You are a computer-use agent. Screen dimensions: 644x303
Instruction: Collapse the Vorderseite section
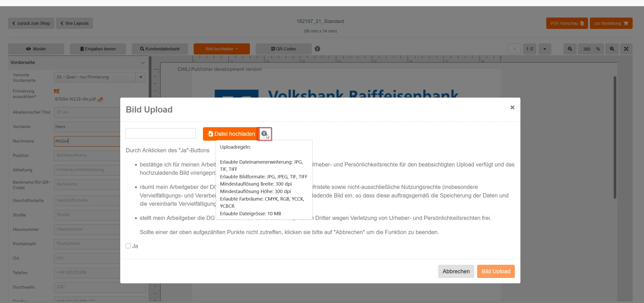[143, 63]
